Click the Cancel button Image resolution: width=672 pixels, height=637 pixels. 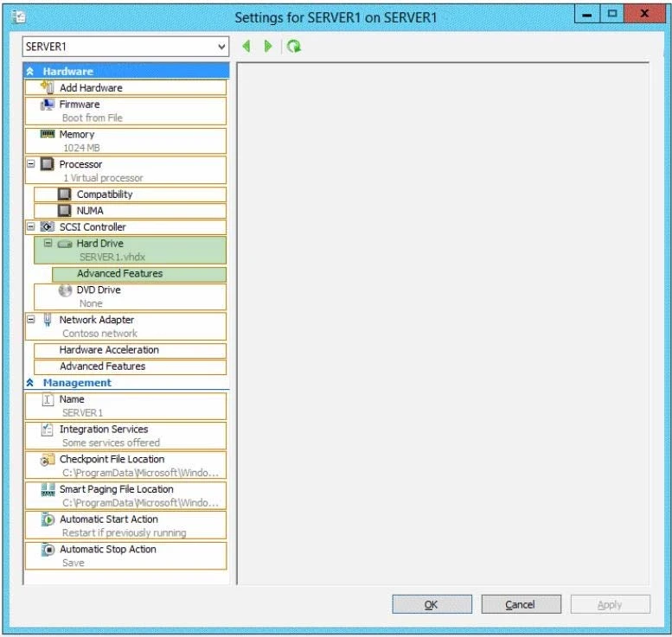(x=521, y=604)
